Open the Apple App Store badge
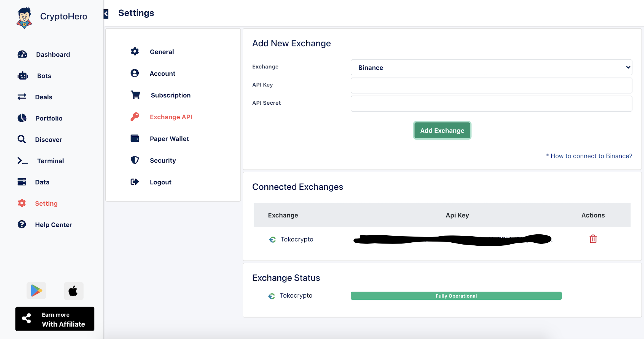The width and height of the screenshot is (644, 339). pyautogui.click(x=74, y=291)
